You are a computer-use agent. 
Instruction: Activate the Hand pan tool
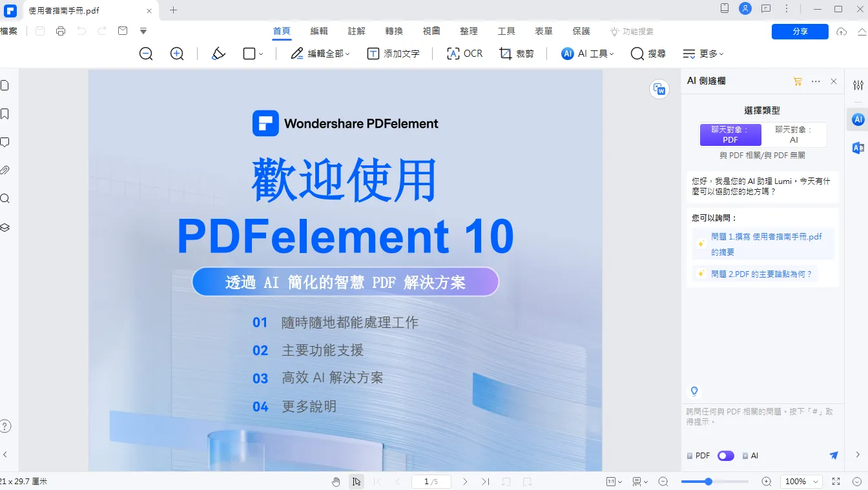click(335, 481)
